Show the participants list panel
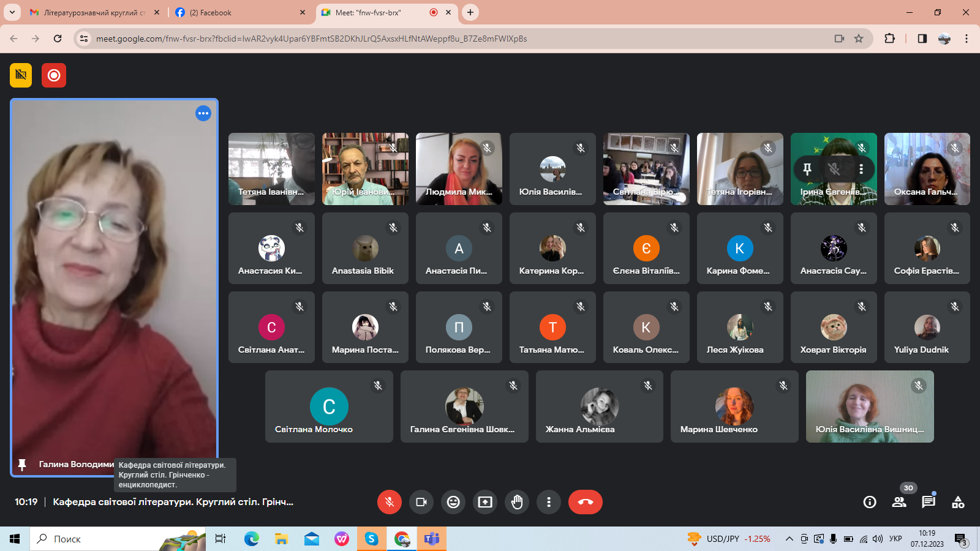Image resolution: width=980 pixels, height=551 pixels. tap(899, 502)
